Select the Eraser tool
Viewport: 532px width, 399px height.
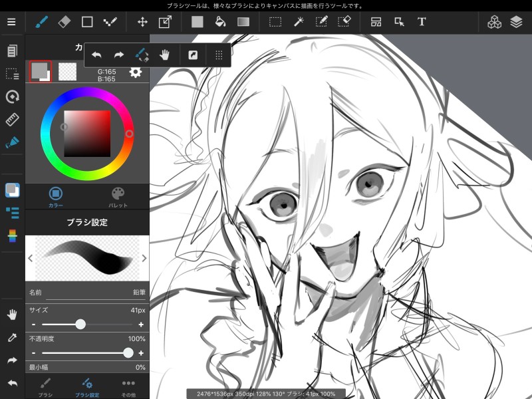(65, 22)
